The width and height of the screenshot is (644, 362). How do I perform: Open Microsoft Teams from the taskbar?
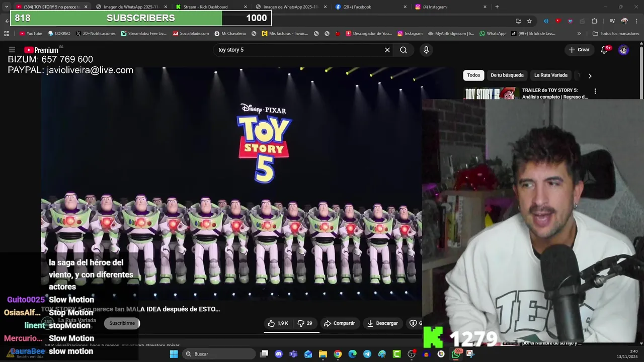coord(293,354)
